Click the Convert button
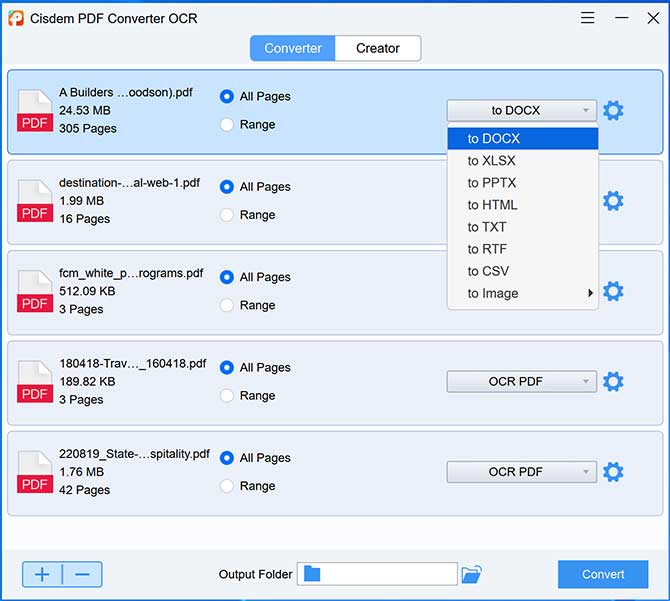The width and height of the screenshot is (670, 601). point(603,574)
